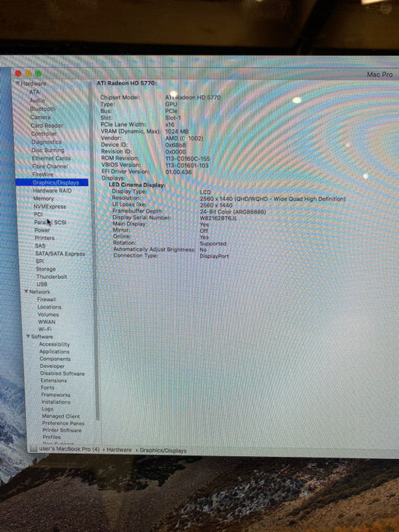Open Installations entry
This screenshot has width=399, height=532.
pyautogui.click(x=56, y=402)
